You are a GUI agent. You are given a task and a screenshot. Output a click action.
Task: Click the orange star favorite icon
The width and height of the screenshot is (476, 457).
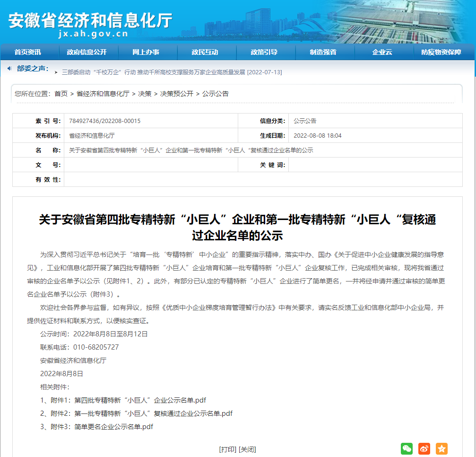click(441, 449)
